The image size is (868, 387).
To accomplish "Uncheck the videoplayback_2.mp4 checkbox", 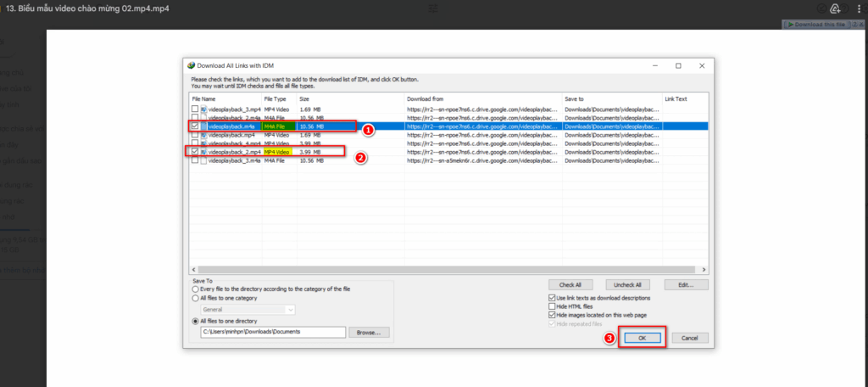I will (195, 151).
